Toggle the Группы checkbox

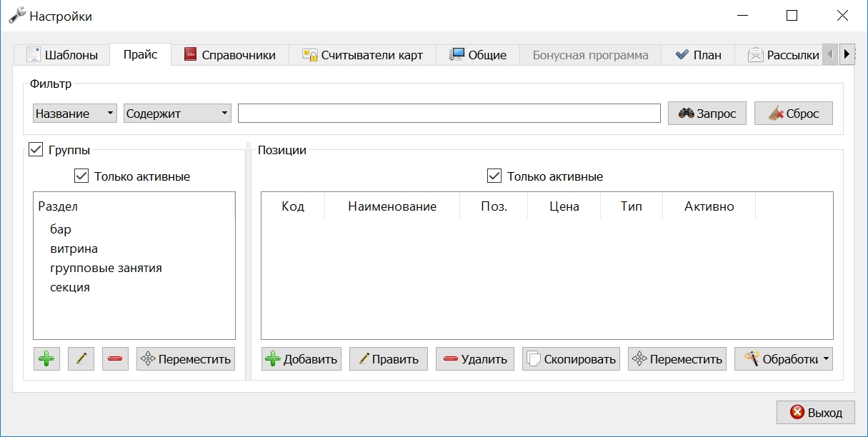(x=36, y=150)
